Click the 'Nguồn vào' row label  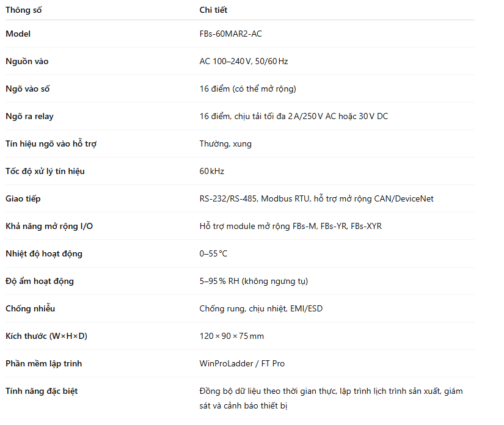pyautogui.click(x=27, y=61)
